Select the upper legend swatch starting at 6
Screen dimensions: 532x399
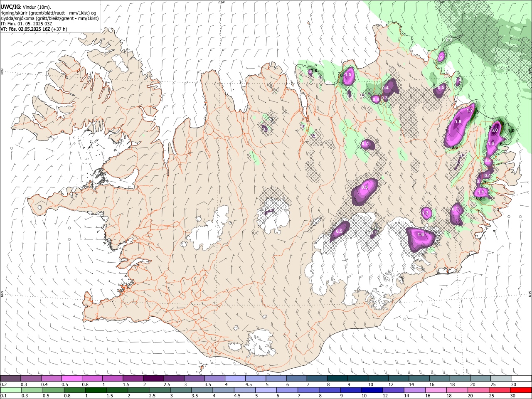(296, 378)
